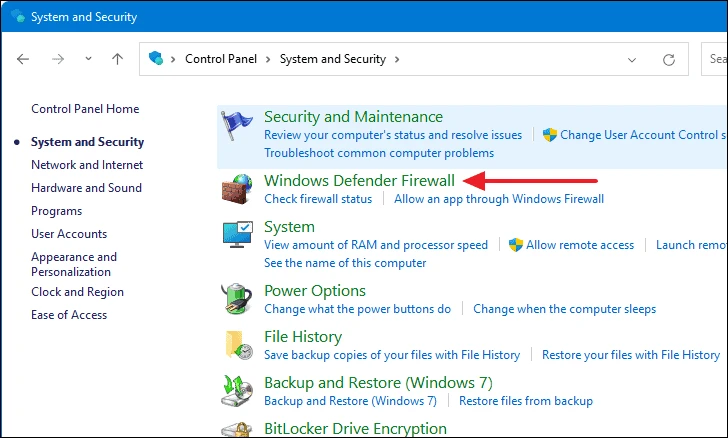Viewport: 728px width, 438px height.
Task: Click the File History folder icon
Action: [x=238, y=345]
